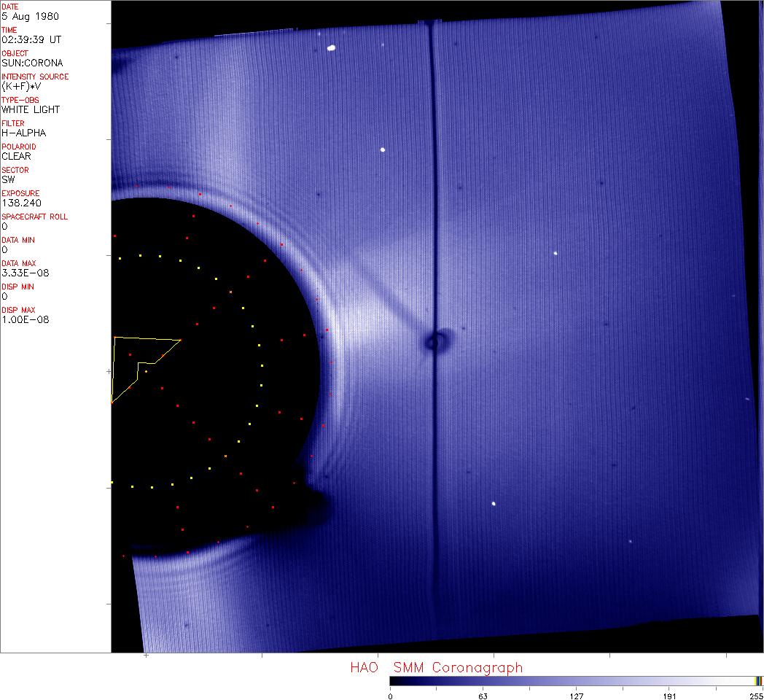
Task: Select the CLEAR polaroid value
Action: (17, 156)
